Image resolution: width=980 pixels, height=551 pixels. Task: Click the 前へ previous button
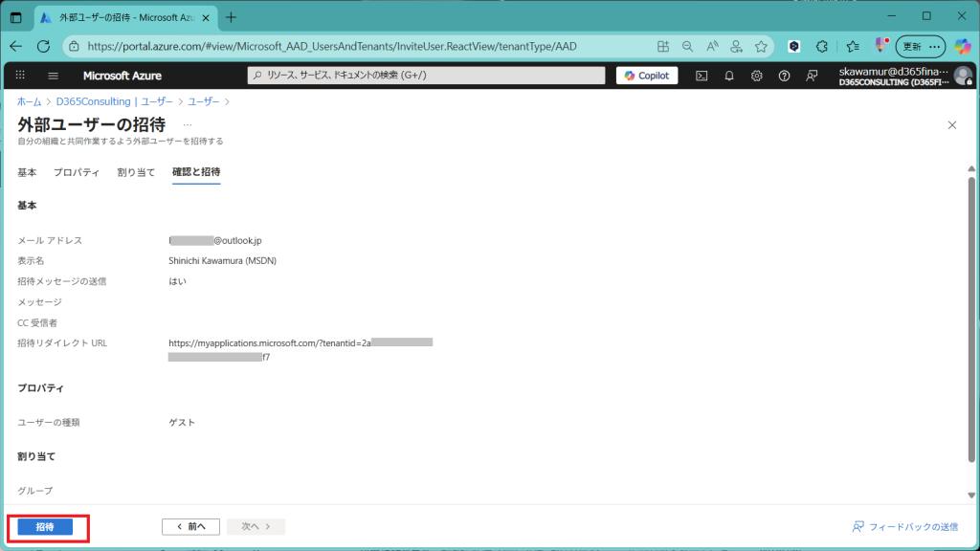click(191, 527)
